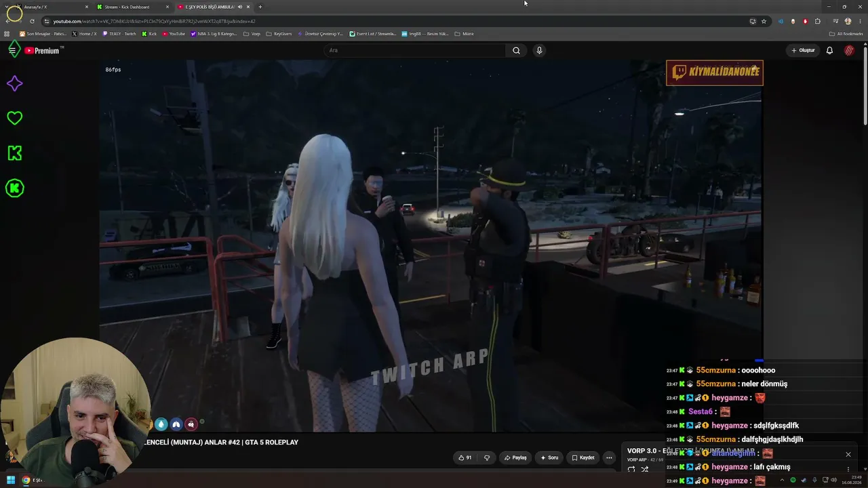868x488 pixels.
Task: Open the Kick bookmark
Action: (150, 34)
